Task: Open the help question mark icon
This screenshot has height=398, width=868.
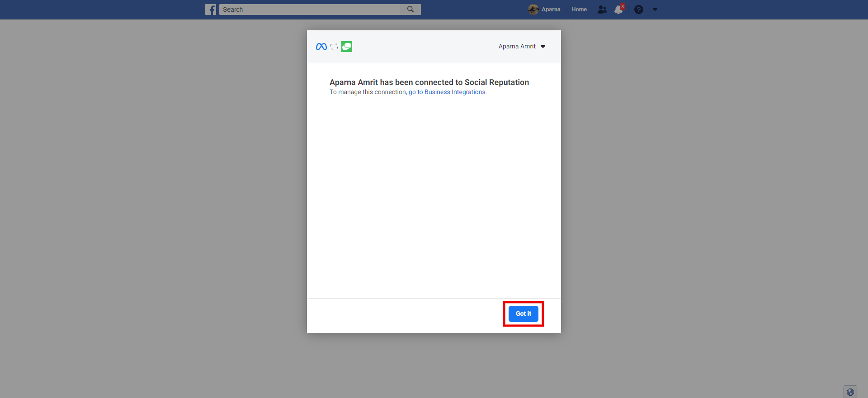Action: pos(638,9)
